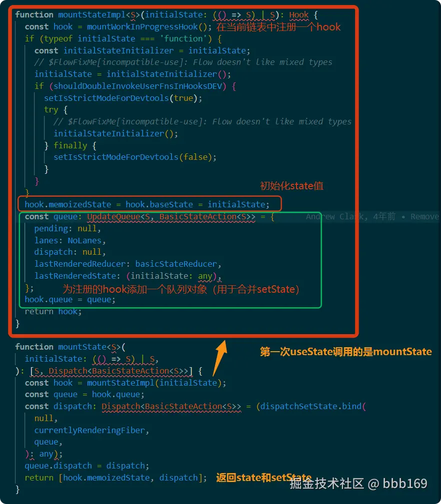The image size is (441, 504).
Task: Click the "} finally {" line
Action: pyautogui.click(x=70, y=145)
